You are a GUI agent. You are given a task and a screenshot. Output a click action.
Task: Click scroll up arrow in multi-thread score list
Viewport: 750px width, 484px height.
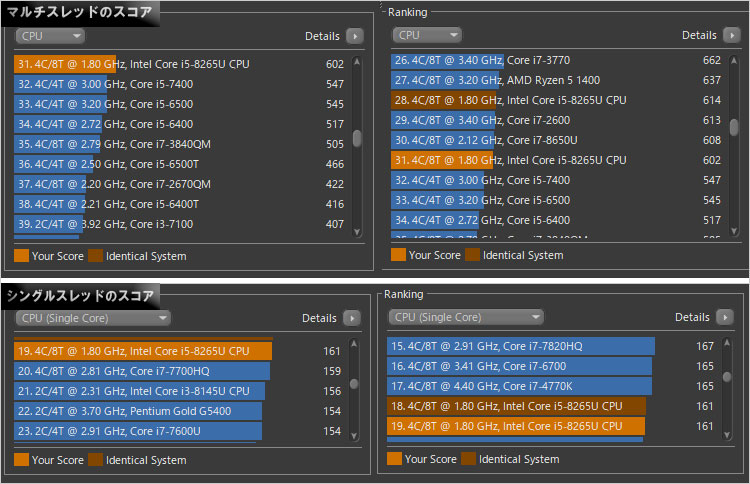357,62
